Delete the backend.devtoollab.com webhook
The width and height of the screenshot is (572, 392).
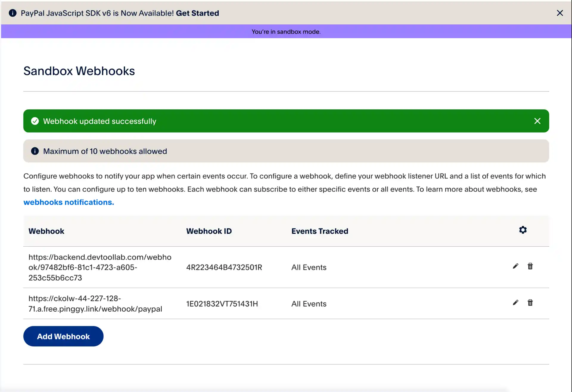[530, 266]
